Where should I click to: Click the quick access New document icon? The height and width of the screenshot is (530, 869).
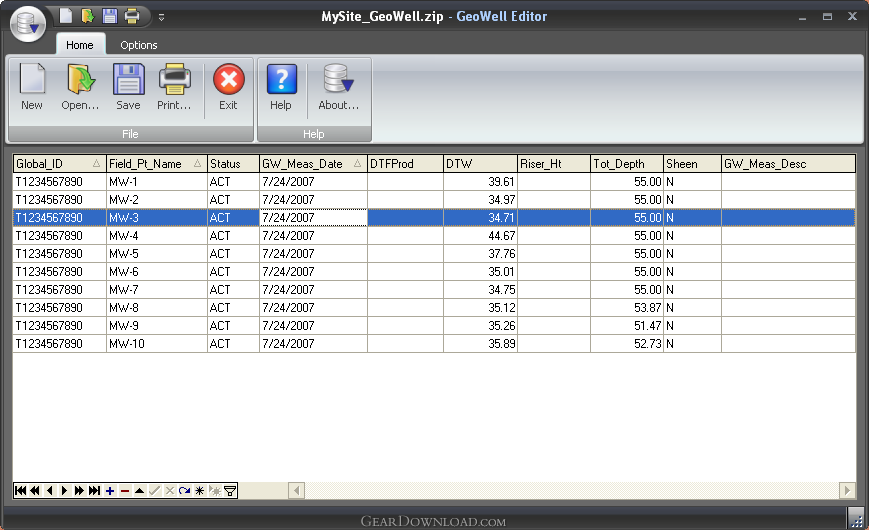tap(66, 16)
